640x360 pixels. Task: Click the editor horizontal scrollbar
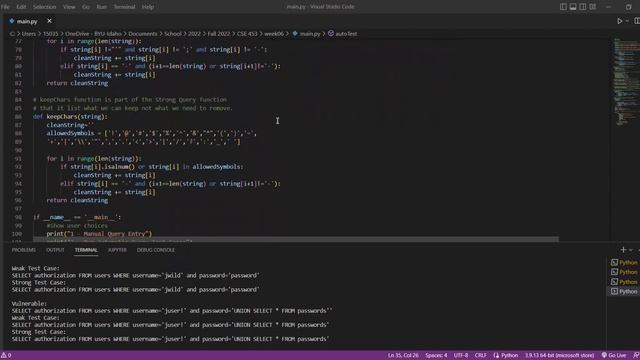coord(296,239)
